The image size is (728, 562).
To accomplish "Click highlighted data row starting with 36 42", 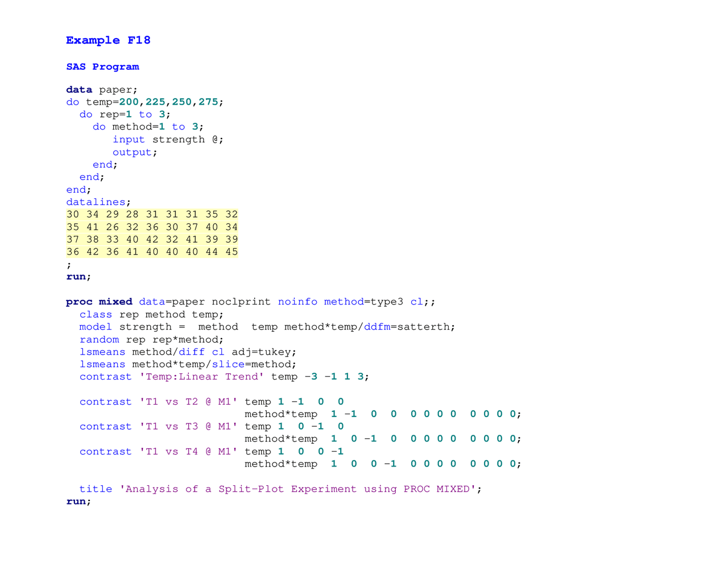I will [152, 252].
